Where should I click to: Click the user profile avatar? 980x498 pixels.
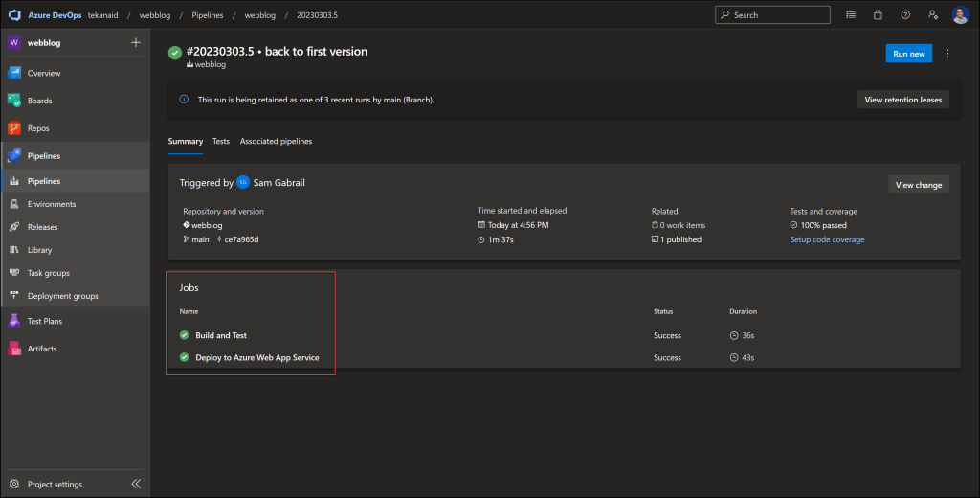pyautogui.click(x=961, y=15)
